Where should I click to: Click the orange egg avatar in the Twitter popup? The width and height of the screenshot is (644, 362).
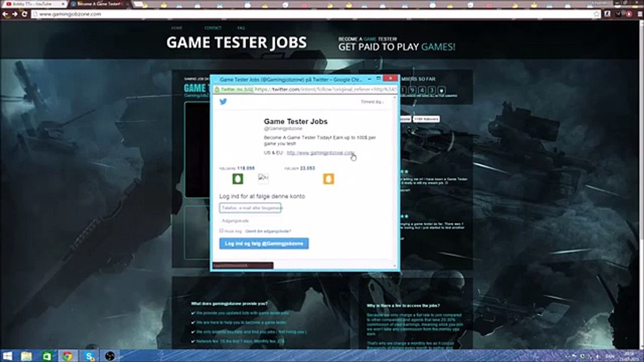pos(329,178)
